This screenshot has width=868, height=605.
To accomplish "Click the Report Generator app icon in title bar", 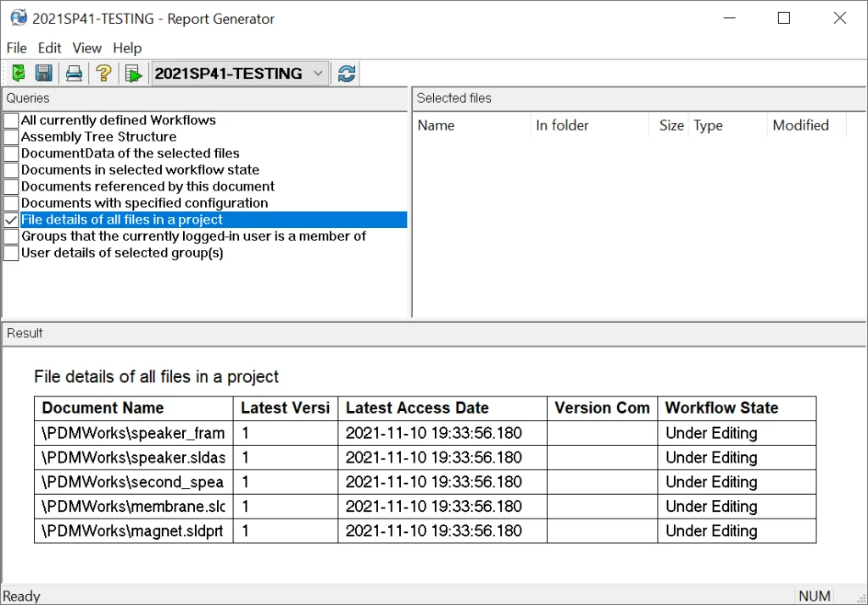I will (18, 18).
